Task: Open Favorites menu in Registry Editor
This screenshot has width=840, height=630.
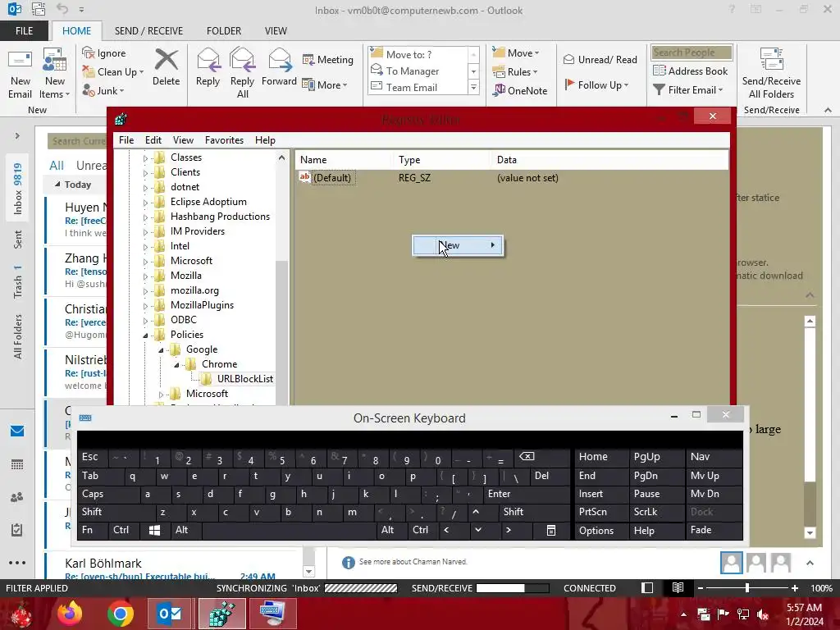Action: pos(224,139)
